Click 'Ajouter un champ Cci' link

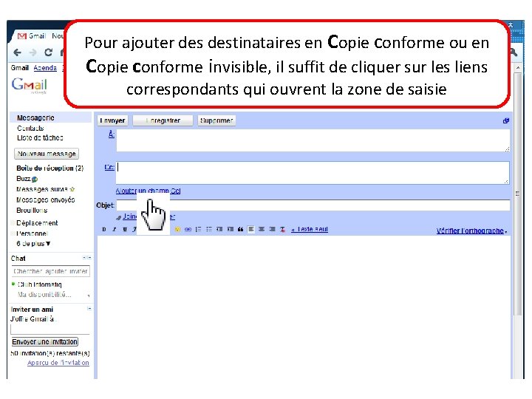[x=149, y=191]
